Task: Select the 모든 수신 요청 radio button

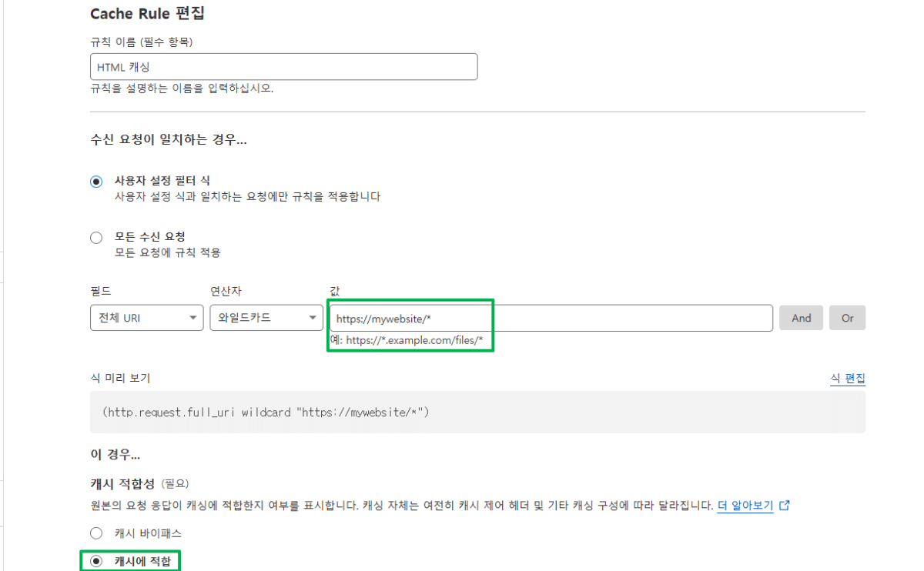Action: (96, 238)
